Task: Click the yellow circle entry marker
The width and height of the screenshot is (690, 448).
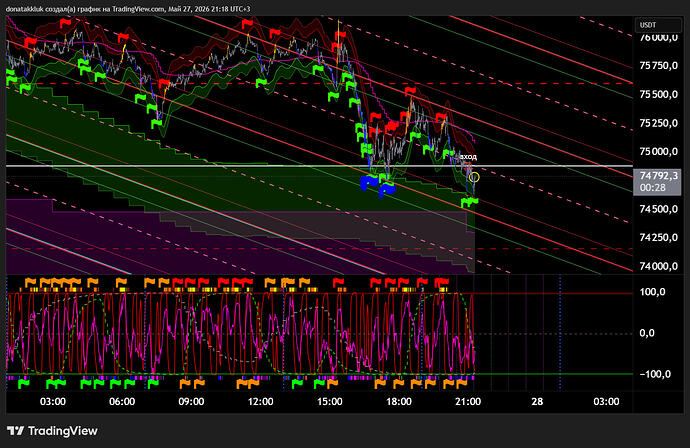Action: coord(474,177)
